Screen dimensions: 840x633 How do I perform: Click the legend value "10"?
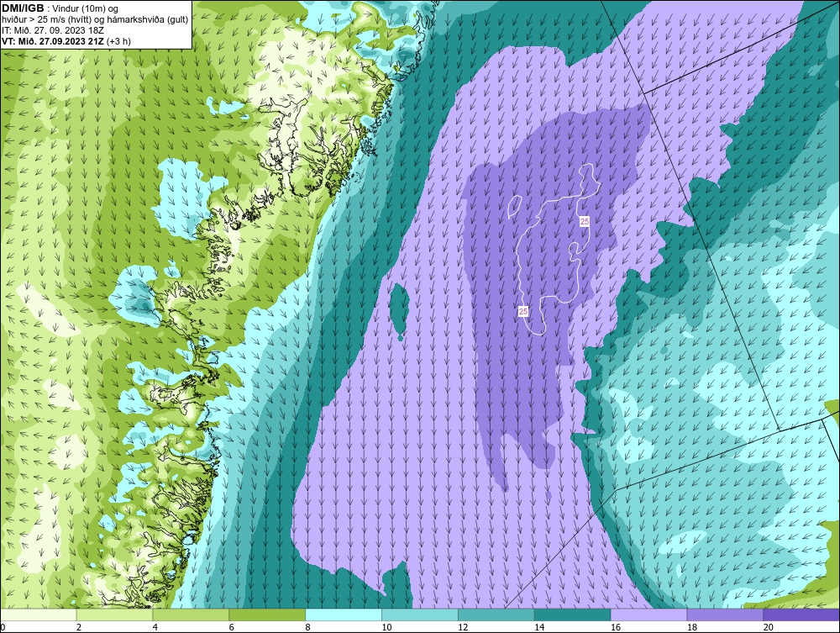(x=386, y=627)
